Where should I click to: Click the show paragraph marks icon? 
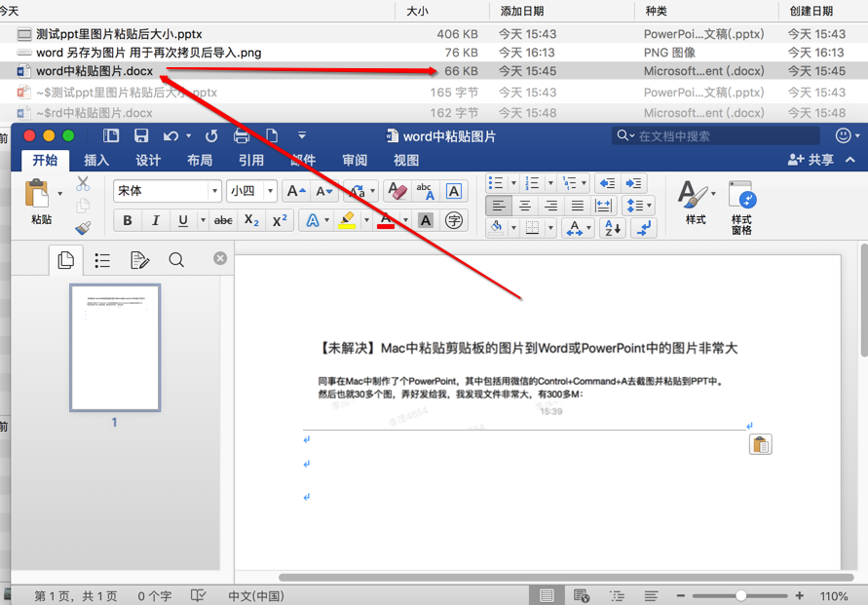tap(644, 228)
